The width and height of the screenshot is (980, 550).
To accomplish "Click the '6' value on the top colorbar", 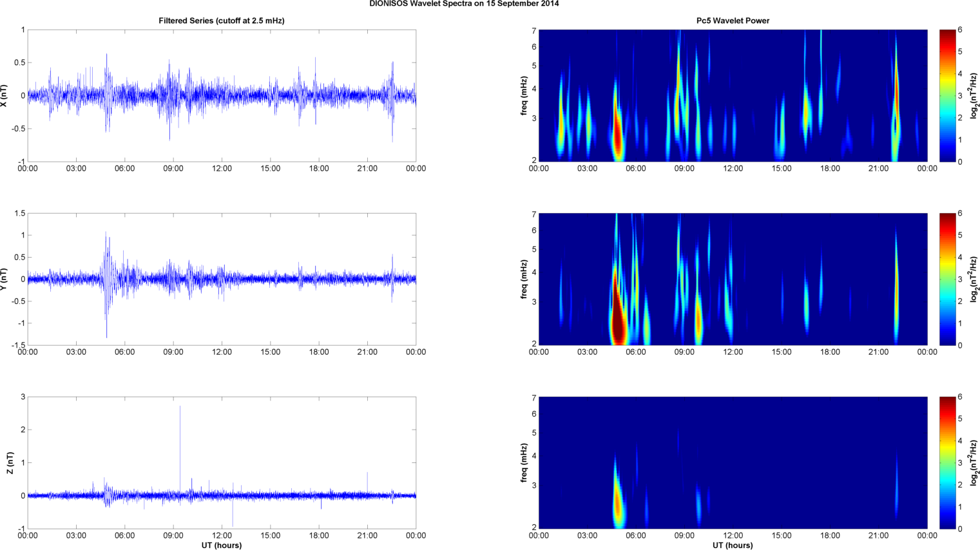I will click(960, 30).
